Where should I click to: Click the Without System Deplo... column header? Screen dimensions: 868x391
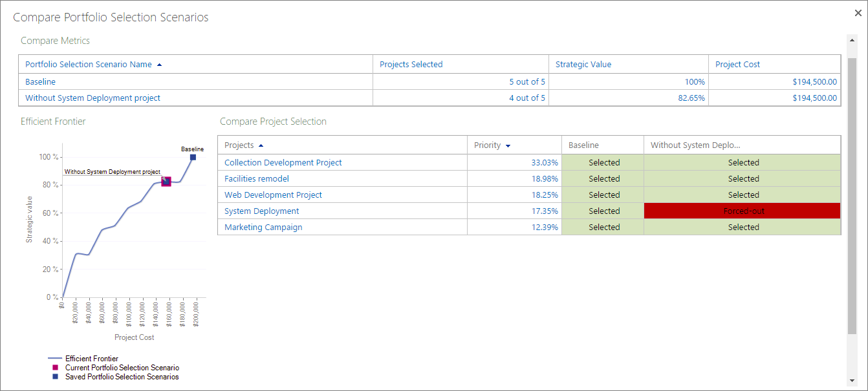695,145
